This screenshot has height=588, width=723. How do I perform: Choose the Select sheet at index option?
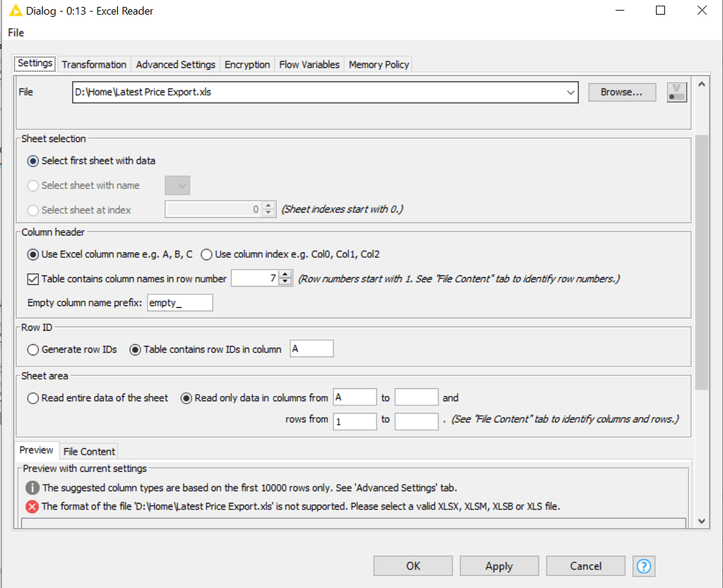coord(33,210)
